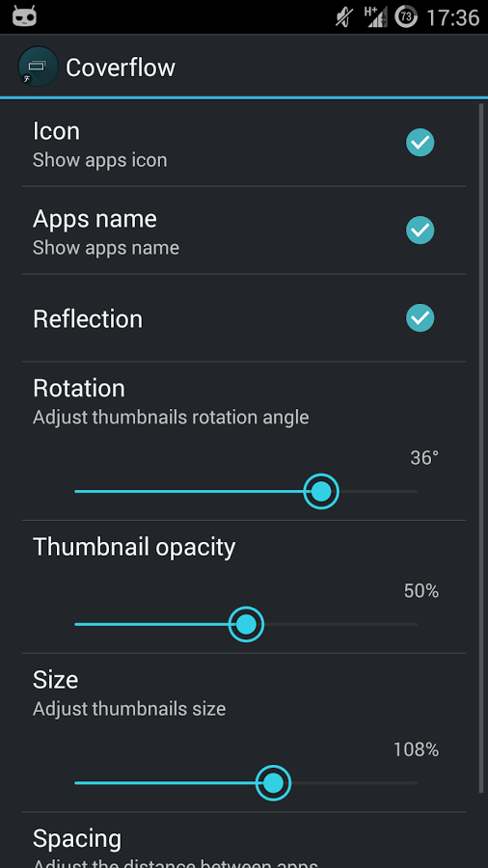Tap the Icon setting row label
Image resolution: width=488 pixels, height=868 pixels.
click(57, 132)
